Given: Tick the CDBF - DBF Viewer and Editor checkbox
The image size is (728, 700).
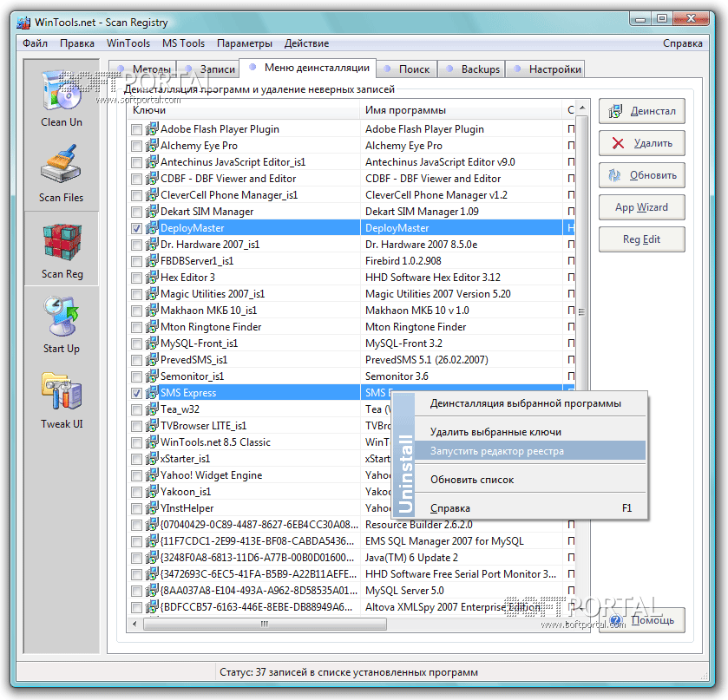Looking at the screenshot, I should 136,179.
